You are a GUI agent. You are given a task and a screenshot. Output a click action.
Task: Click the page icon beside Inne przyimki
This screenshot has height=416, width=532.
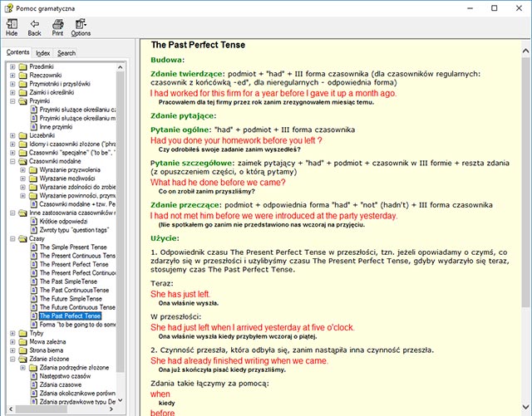[x=32, y=125]
